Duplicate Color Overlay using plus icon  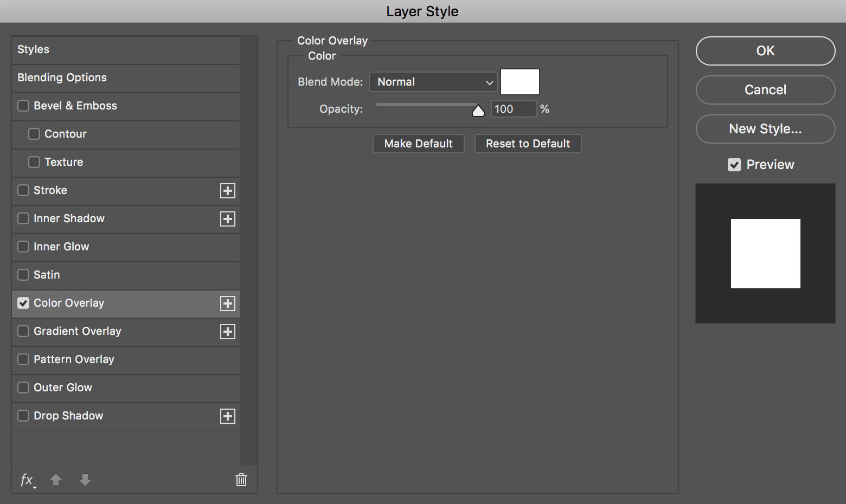click(x=228, y=303)
